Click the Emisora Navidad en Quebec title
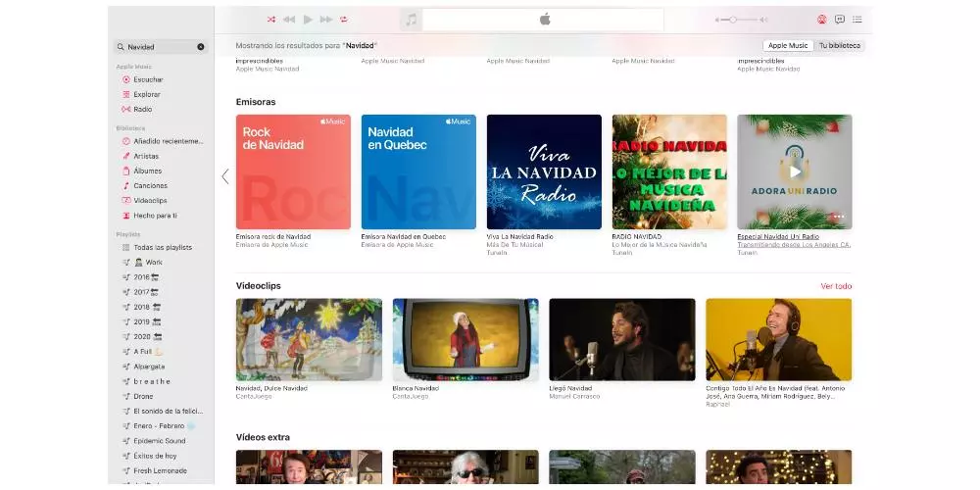The width and height of the screenshot is (980, 490). tap(404, 237)
